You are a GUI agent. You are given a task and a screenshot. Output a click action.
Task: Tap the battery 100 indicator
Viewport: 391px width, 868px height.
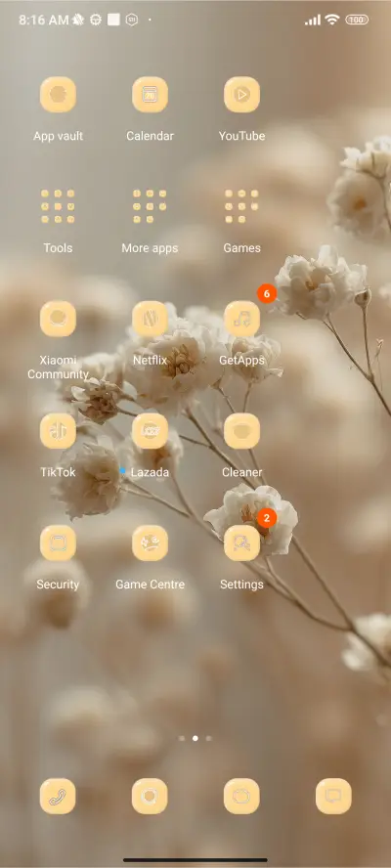[x=357, y=20]
